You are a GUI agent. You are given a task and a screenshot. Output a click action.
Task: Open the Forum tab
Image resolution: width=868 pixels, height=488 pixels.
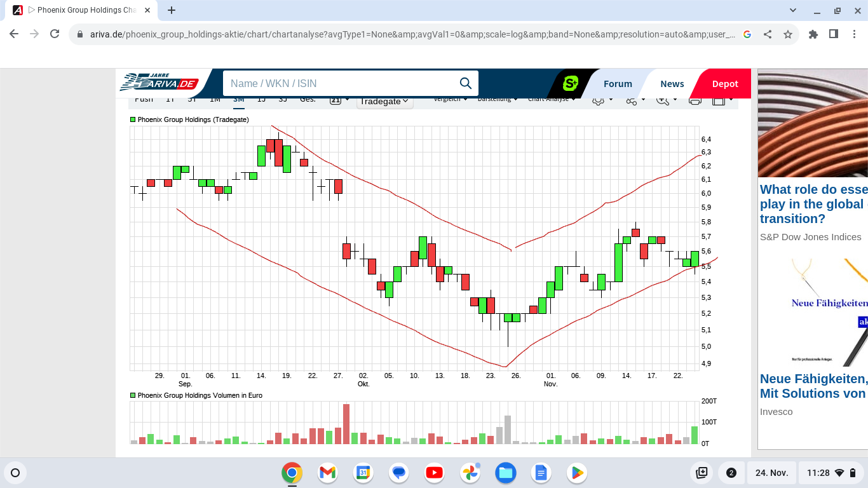point(618,84)
